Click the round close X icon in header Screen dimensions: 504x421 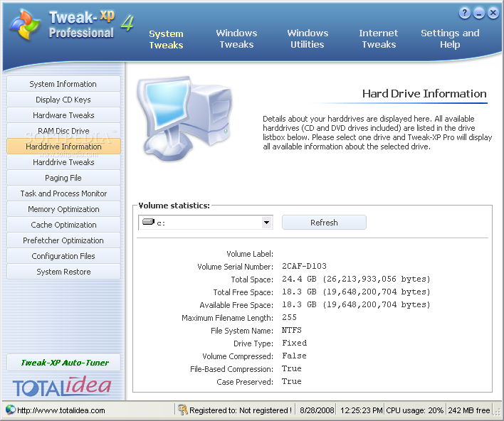click(493, 14)
